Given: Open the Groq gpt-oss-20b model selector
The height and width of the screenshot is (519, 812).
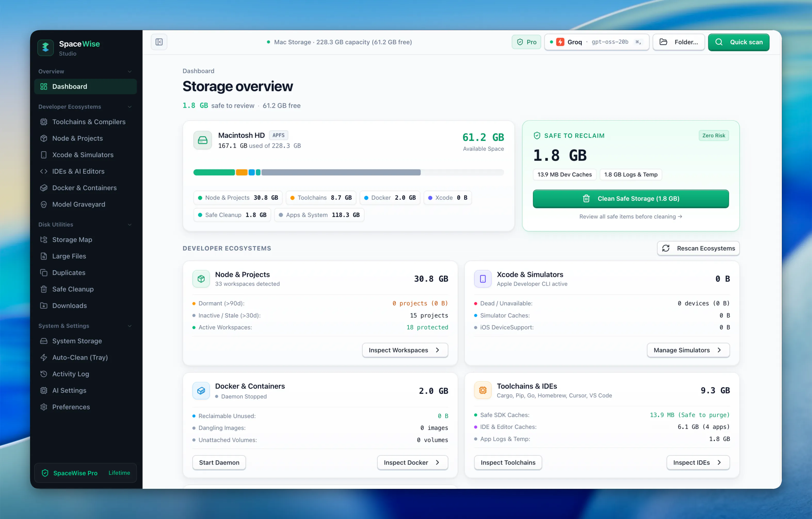Looking at the screenshot, I should pyautogui.click(x=596, y=42).
